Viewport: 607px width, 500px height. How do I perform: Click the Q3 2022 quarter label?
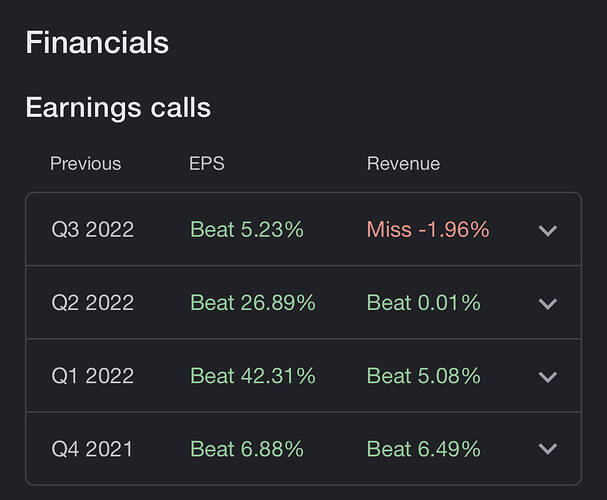click(x=93, y=229)
